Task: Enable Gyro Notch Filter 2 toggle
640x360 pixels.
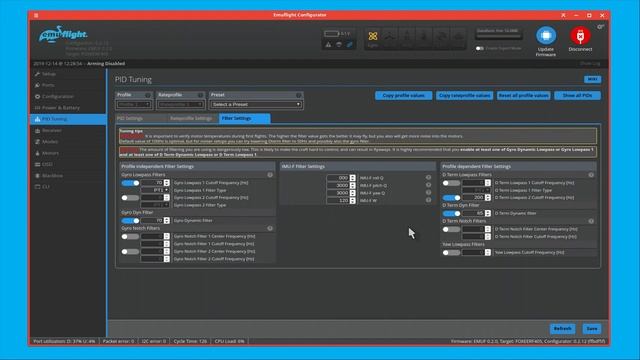Action: point(130,251)
